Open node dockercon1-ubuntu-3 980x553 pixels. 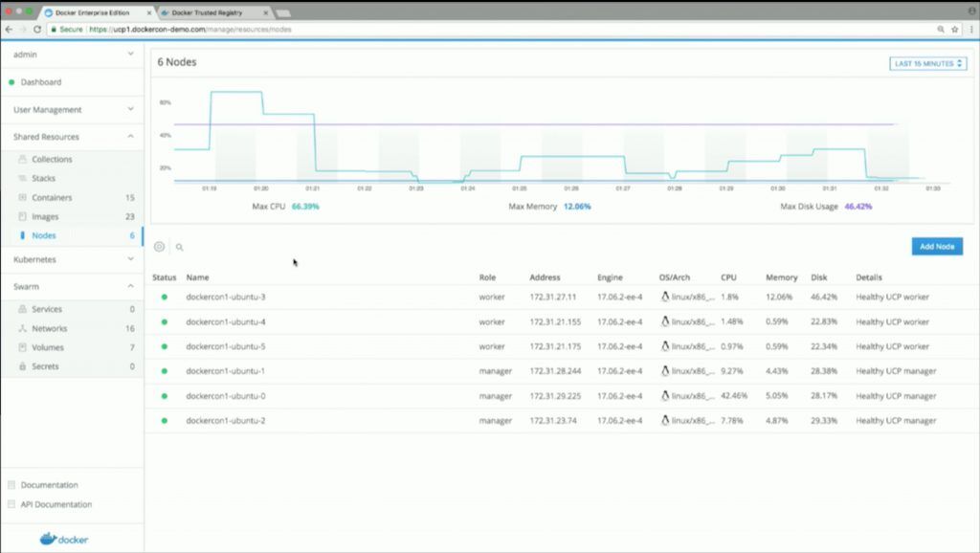click(226, 297)
